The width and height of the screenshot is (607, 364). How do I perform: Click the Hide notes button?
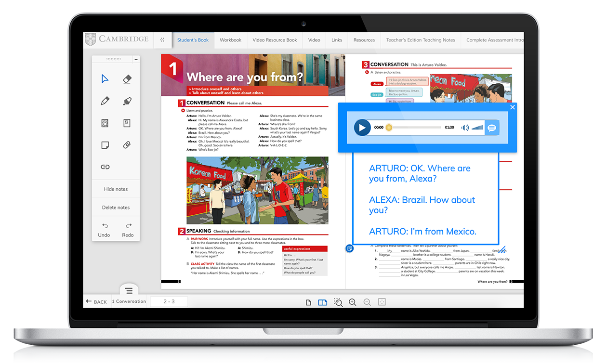pyautogui.click(x=116, y=189)
